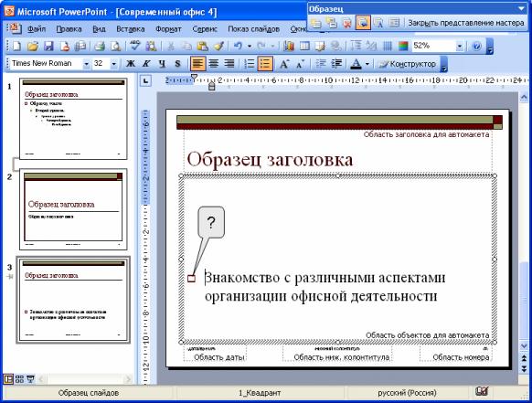Click the Область даты footer placeholder

(215, 354)
